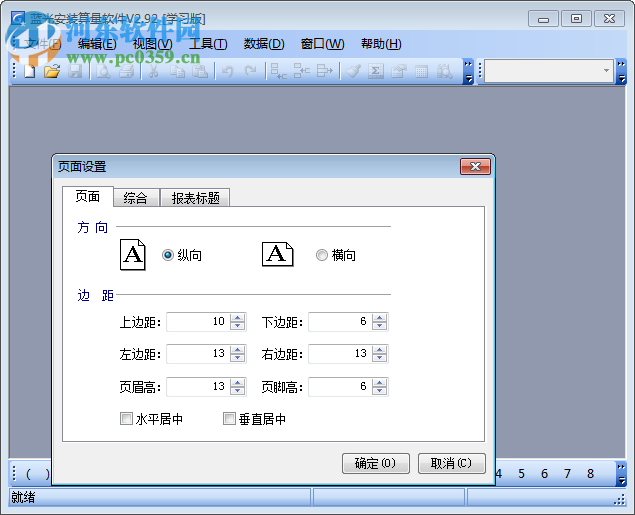Decrease the 右边距 value with down arrow
This screenshot has width=635, height=515.
tap(379, 358)
